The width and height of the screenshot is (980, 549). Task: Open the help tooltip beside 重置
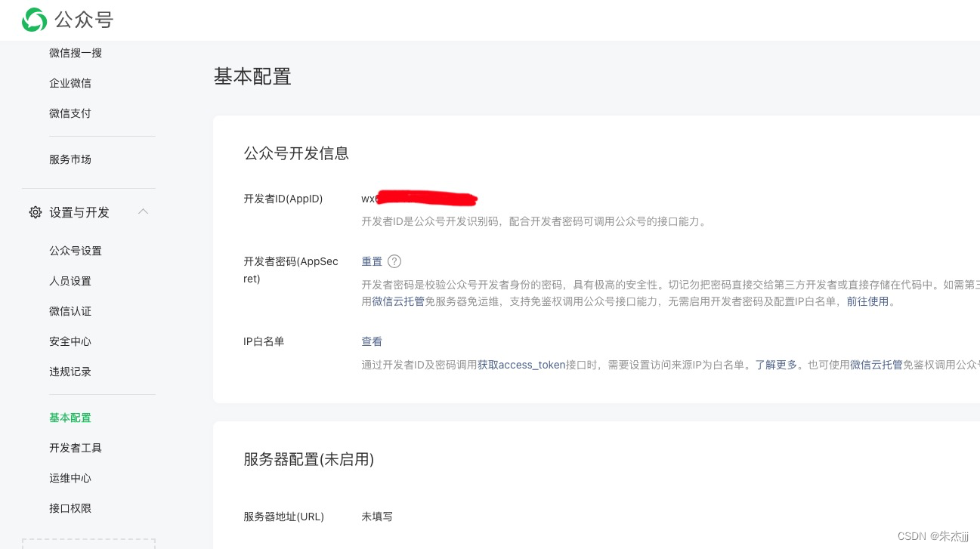[394, 261]
